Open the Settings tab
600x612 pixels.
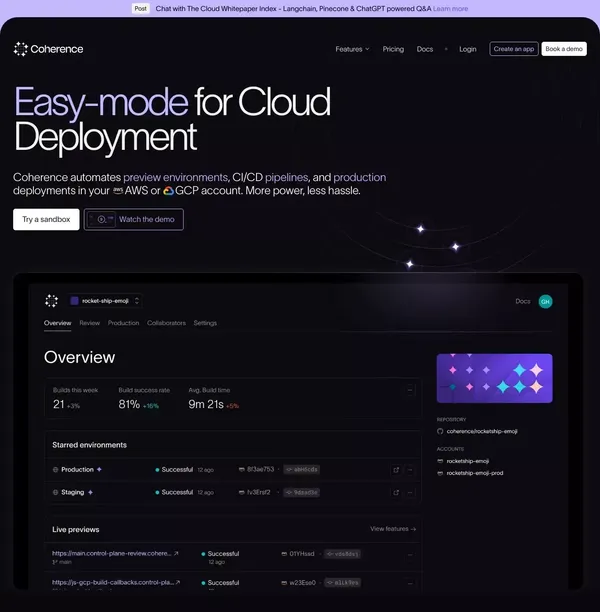(x=205, y=323)
